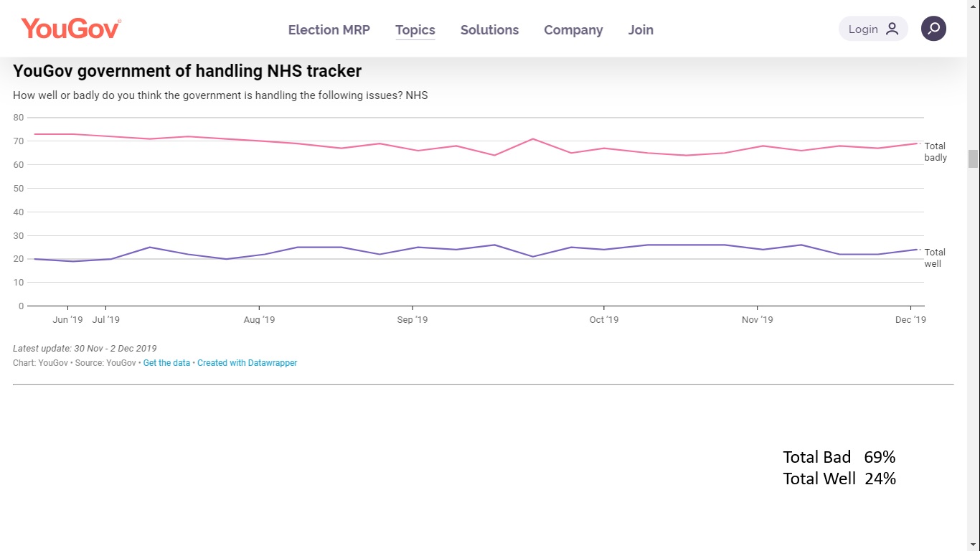Open the Topics menu

[415, 30]
